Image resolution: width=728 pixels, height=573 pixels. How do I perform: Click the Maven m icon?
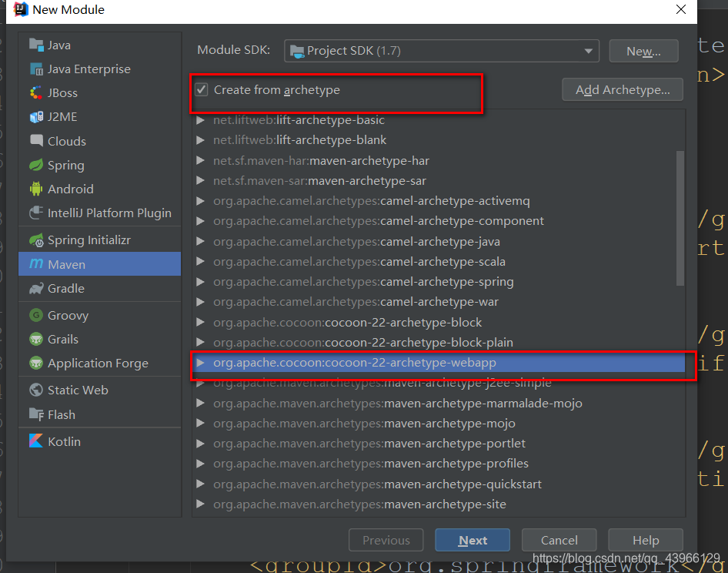click(x=36, y=264)
